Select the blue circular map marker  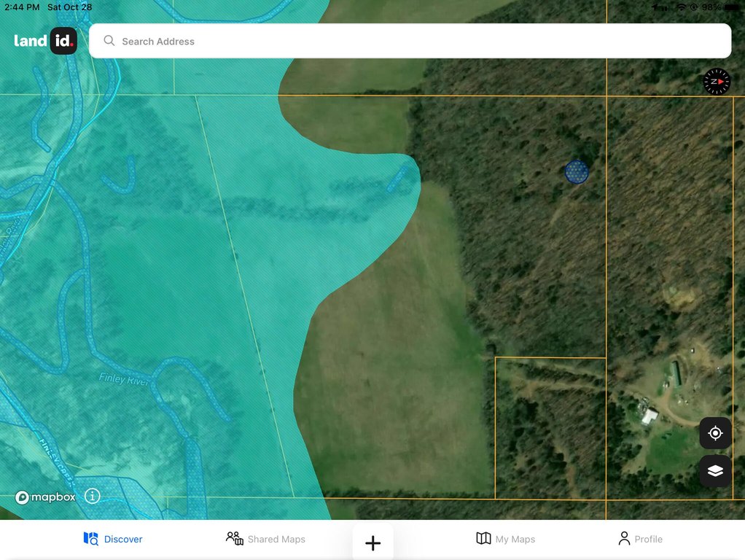pos(577,172)
